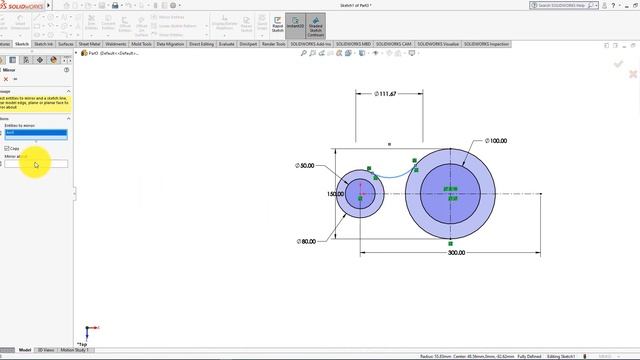This screenshot has height=360, width=640.
Task: Switch to the Surfaces tab
Action: 65,44
